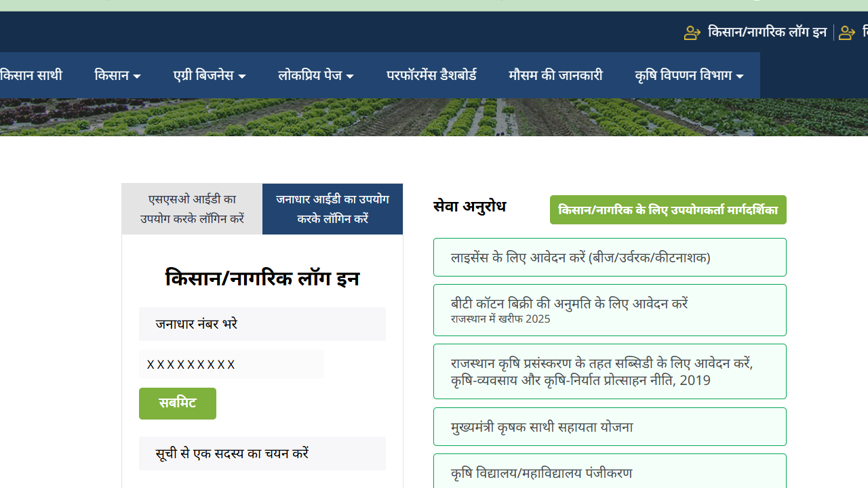Click the जनाधार number input field
This screenshot has height=488, width=868.
[231, 365]
